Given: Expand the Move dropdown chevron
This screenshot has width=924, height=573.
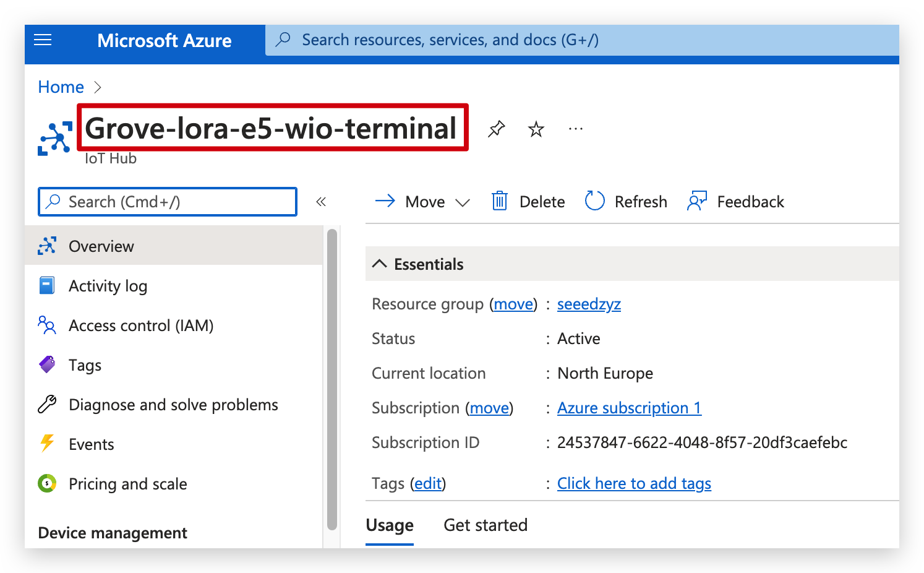Looking at the screenshot, I should click(463, 202).
